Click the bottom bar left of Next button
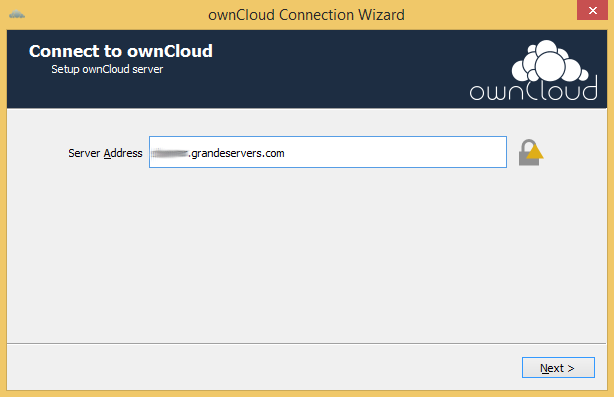 pyautogui.click(x=262, y=367)
